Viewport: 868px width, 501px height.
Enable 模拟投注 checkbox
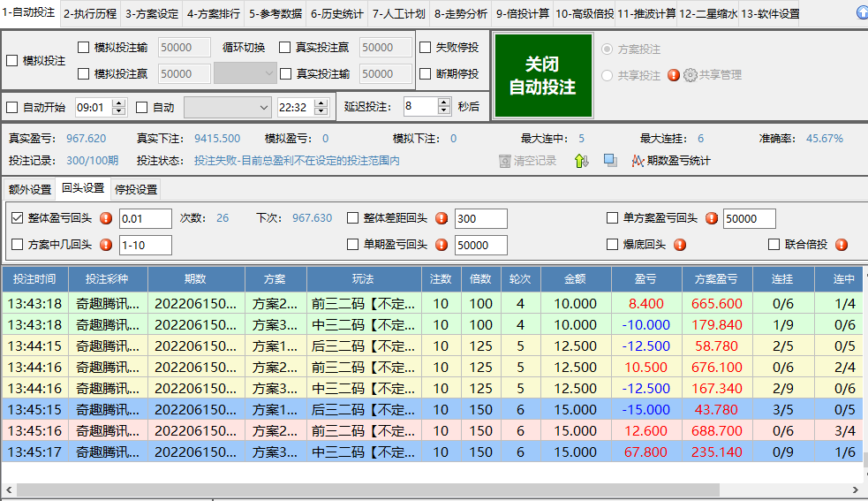[x=12, y=61]
